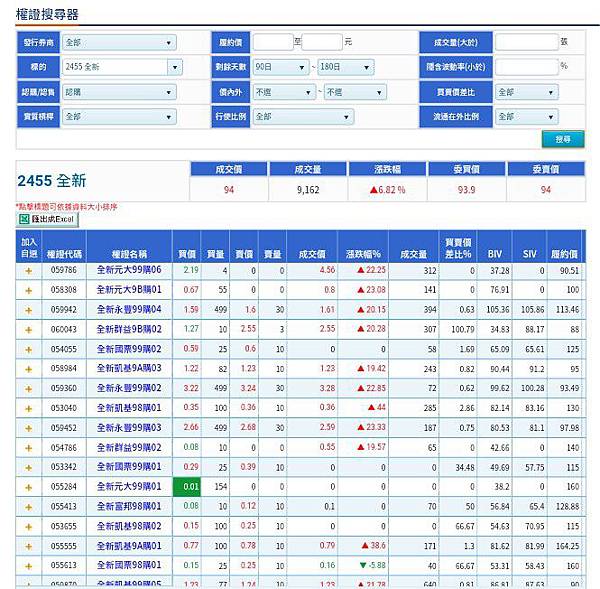The width and height of the screenshot is (600, 589).
Task: Open warrant link 全新永豐99購02
Action: tap(129, 388)
